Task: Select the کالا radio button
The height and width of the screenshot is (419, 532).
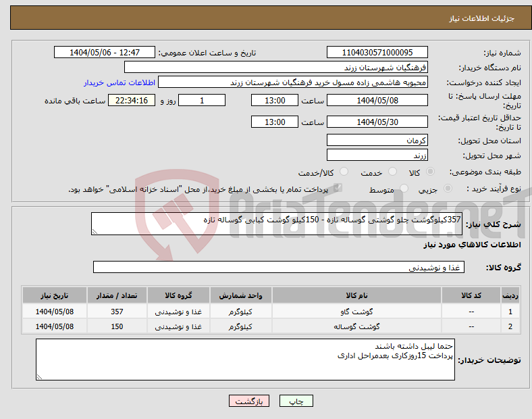Action: [x=430, y=172]
